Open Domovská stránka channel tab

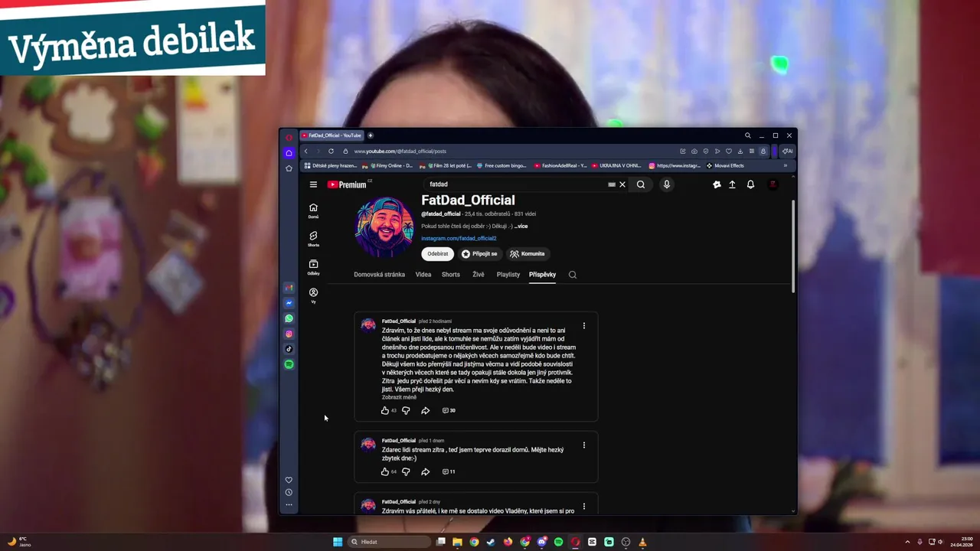click(379, 275)
